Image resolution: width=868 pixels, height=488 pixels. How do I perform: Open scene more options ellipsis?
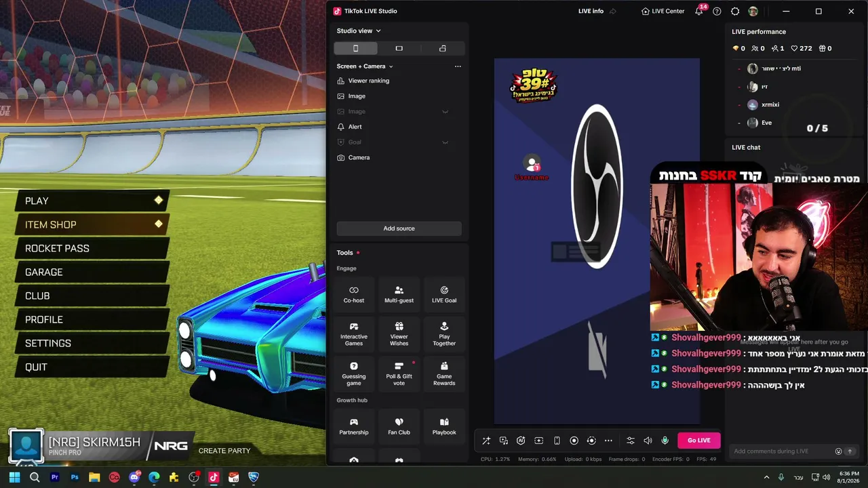click(x=458, y=66)
